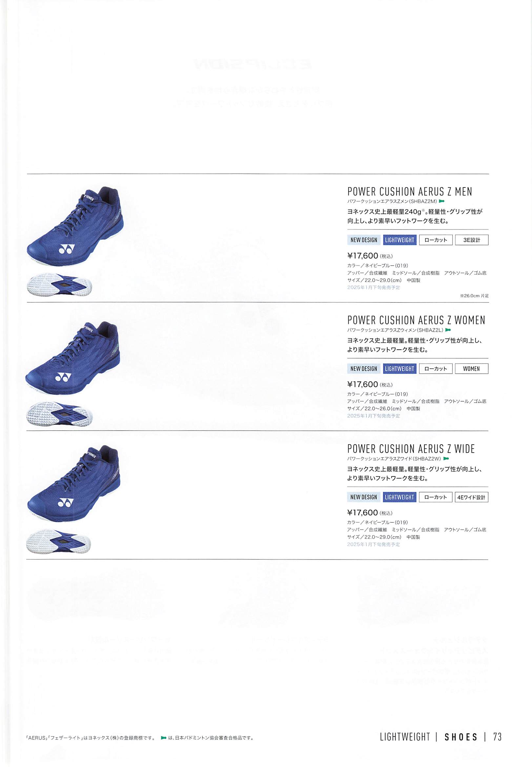
Task: Click green flag icon beside SHBAZ2L code
Action: click(x=448, y=330)
